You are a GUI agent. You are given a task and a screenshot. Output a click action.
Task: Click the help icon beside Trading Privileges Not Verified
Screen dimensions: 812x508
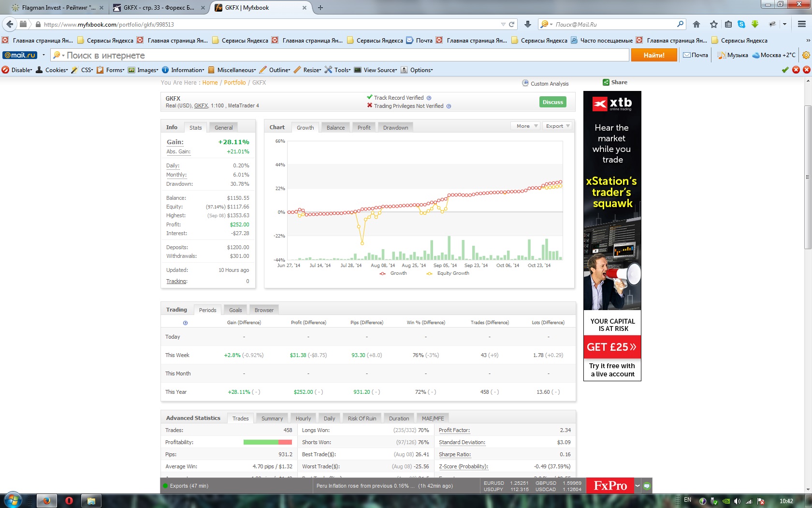(x=449, y=106)
